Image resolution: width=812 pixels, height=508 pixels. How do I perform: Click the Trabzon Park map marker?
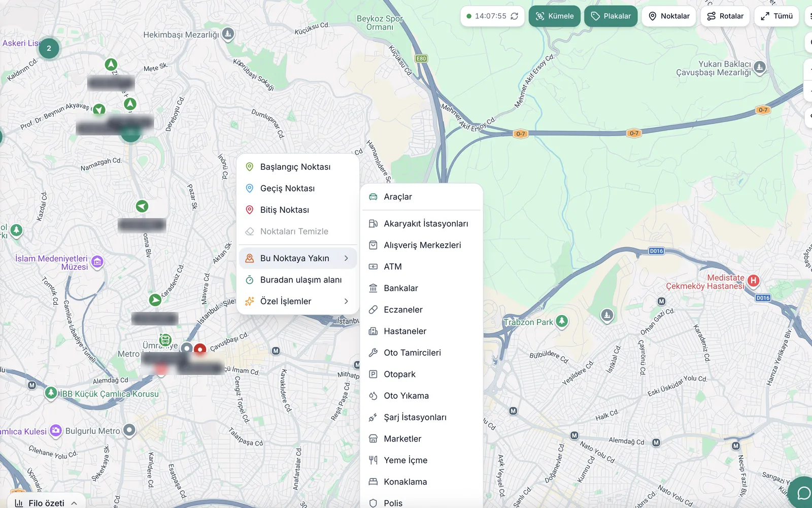pos(561,321)
